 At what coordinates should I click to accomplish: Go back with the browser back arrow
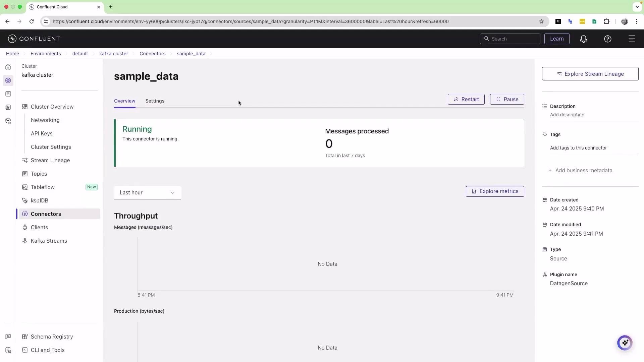click(x=7, y=21)
